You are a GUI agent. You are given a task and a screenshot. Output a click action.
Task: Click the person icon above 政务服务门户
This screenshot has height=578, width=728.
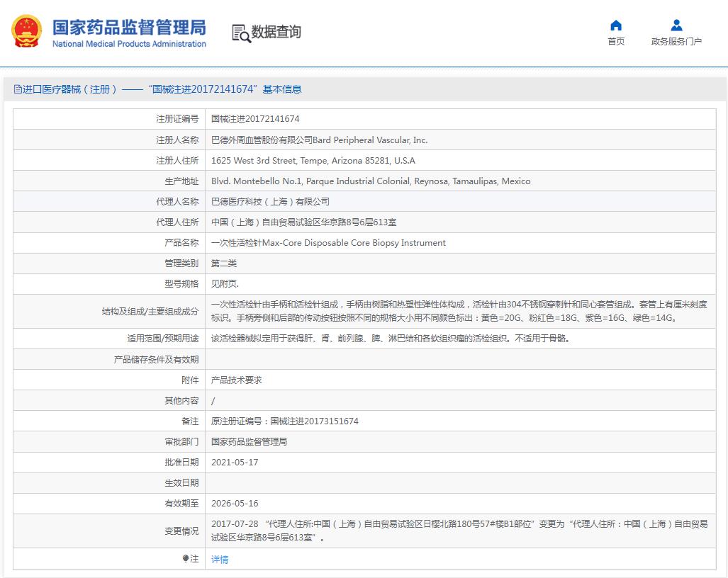pos(676,25)
